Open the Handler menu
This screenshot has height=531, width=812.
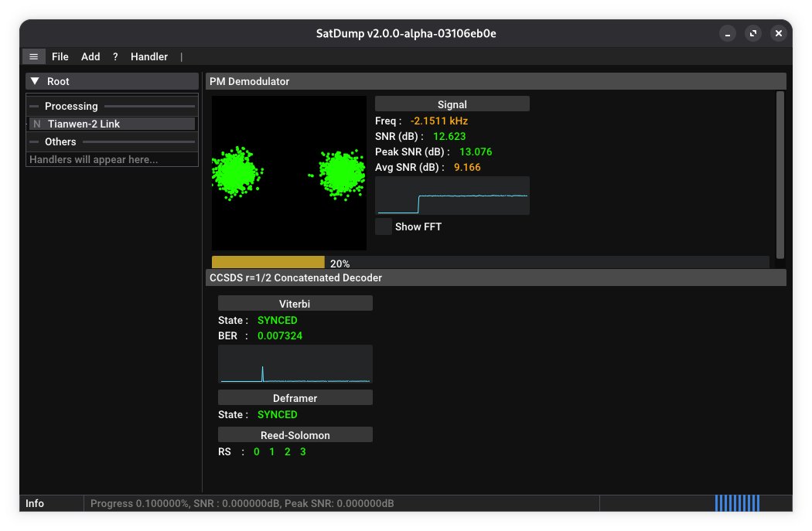(x=149, y=56)
